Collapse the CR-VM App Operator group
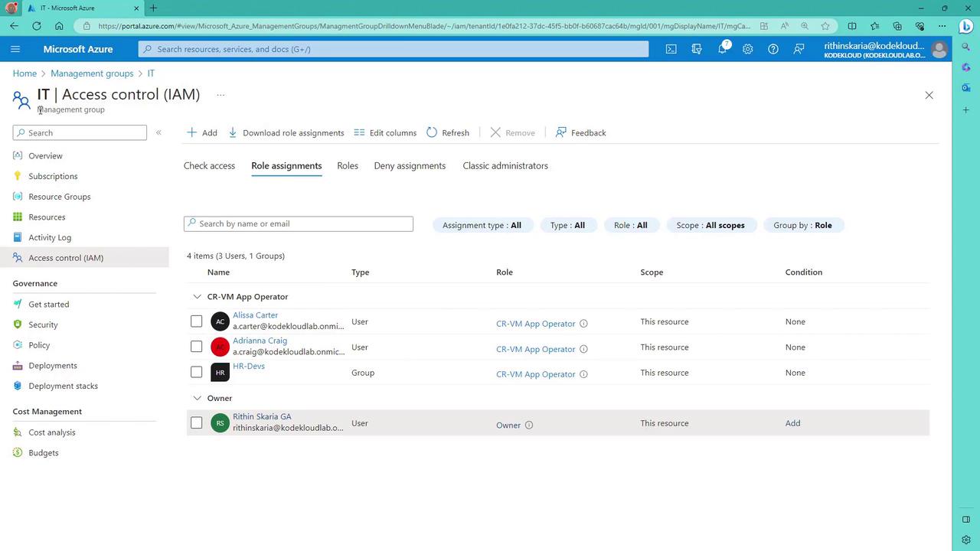This screenshot has height=551, width=980. click(198, 296)
